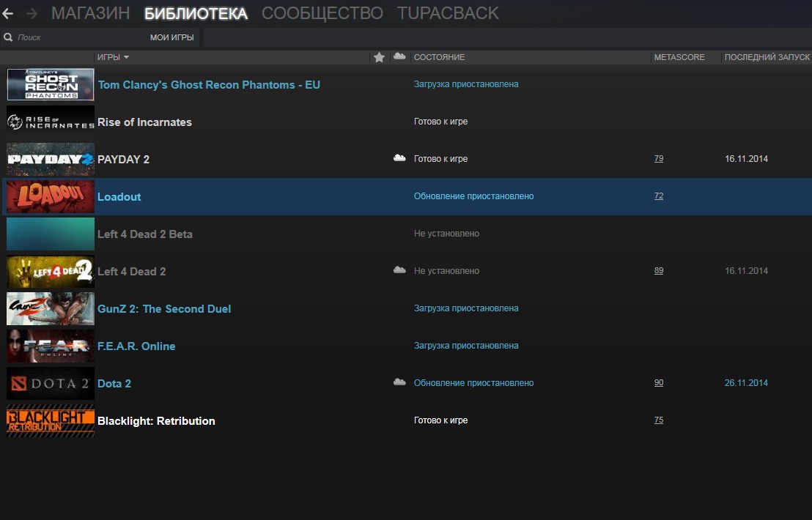Select the Loadout logo thumbnail
The width and height of the screenshot is (812, 520).
click(51, 196)
